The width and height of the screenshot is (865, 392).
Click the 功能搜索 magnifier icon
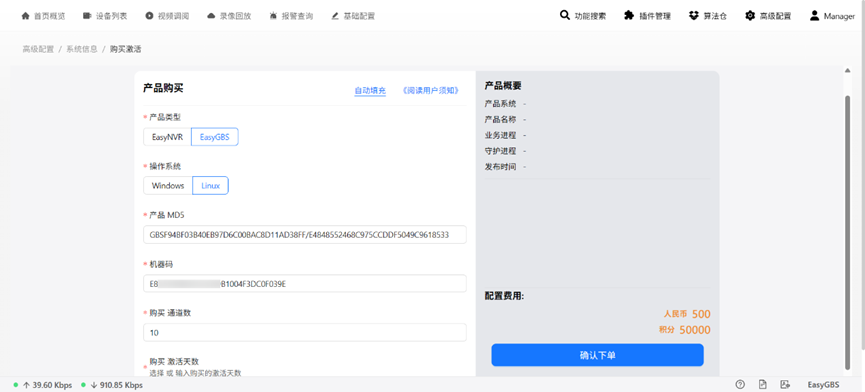(x=564, y=15)
